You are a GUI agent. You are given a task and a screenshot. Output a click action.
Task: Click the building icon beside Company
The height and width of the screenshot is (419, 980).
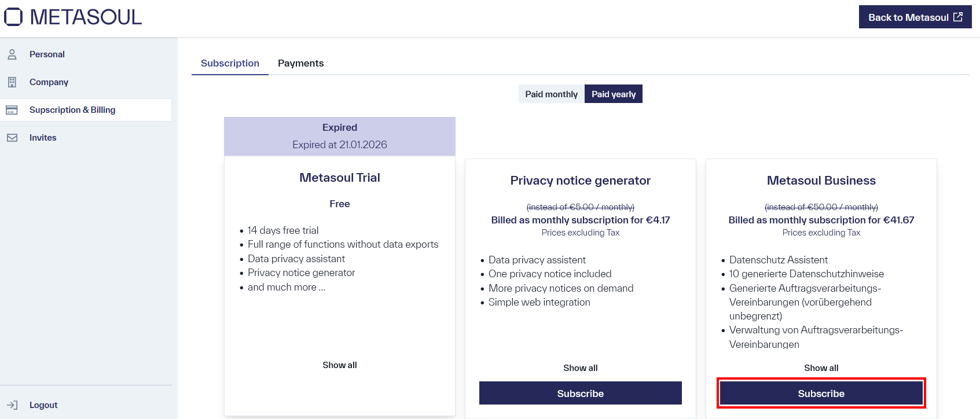(12, 82)
